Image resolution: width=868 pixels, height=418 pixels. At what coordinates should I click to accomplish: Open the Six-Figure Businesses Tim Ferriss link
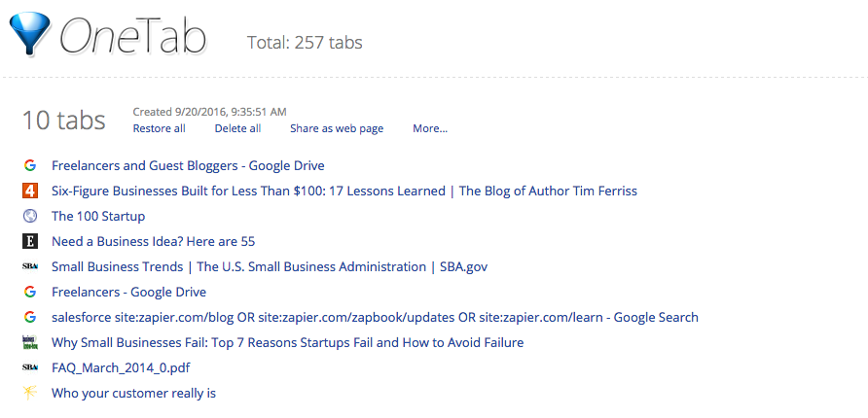tap(344, 191)
